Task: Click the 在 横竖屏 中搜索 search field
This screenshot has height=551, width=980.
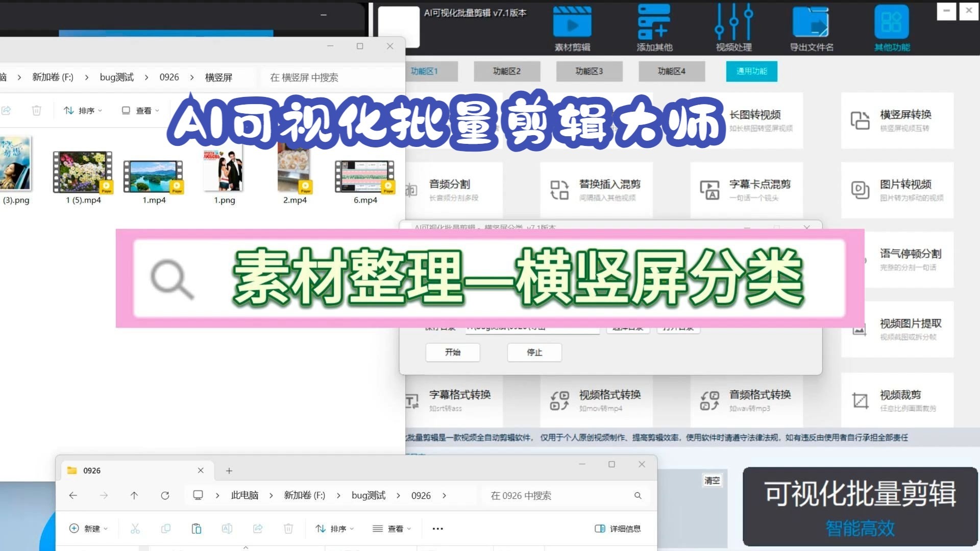Action: [332, 77]
